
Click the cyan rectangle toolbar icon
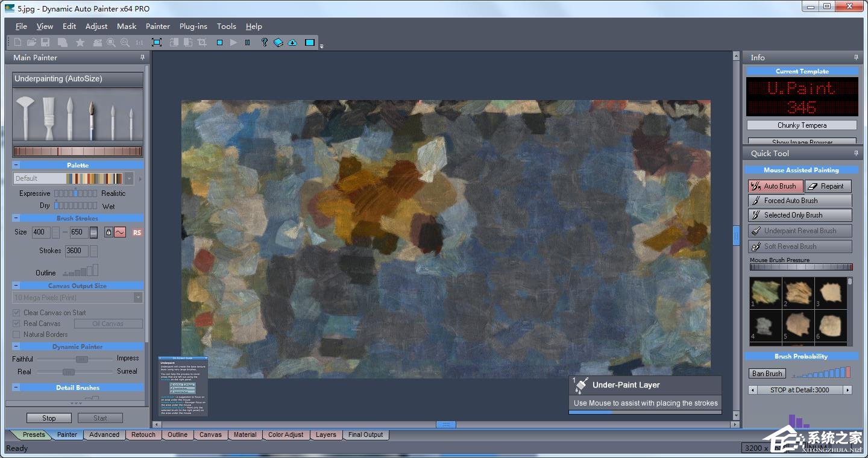(x=309, y=42)
